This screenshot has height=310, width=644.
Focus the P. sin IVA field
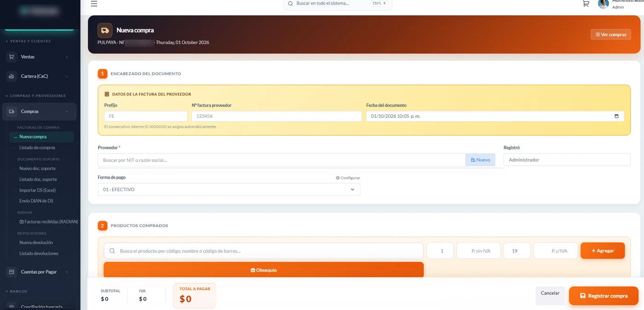(478, 251)
